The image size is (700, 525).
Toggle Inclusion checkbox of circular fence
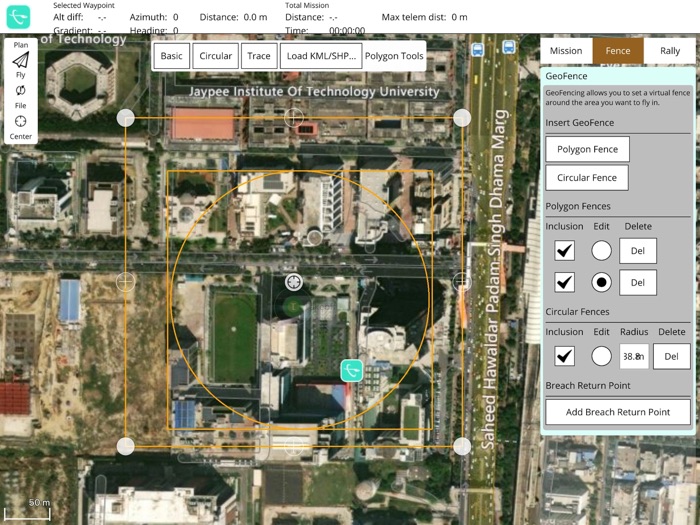[564, 356]
